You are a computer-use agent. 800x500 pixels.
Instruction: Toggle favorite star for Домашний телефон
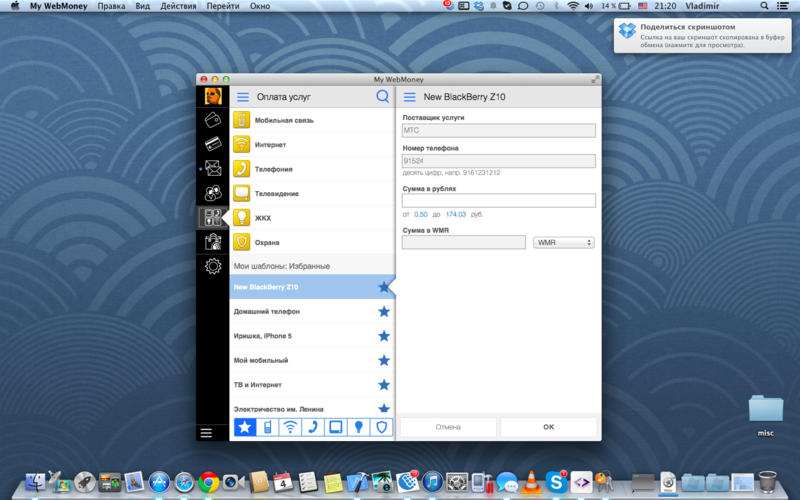(384, 312)
